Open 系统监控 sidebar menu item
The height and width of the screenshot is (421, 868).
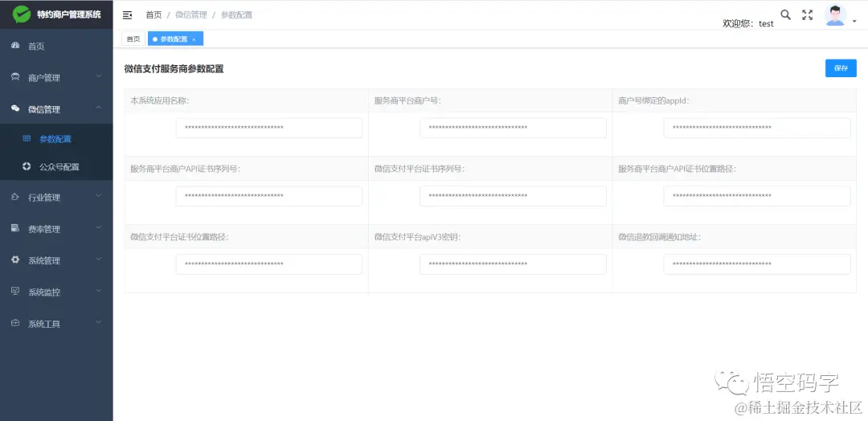(x=56, y=292)
